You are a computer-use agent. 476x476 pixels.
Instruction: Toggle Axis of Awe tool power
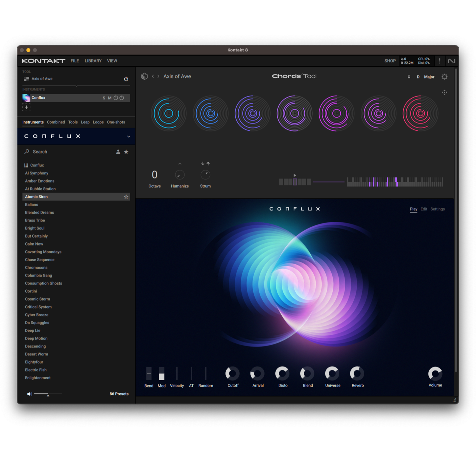[126, 79]
